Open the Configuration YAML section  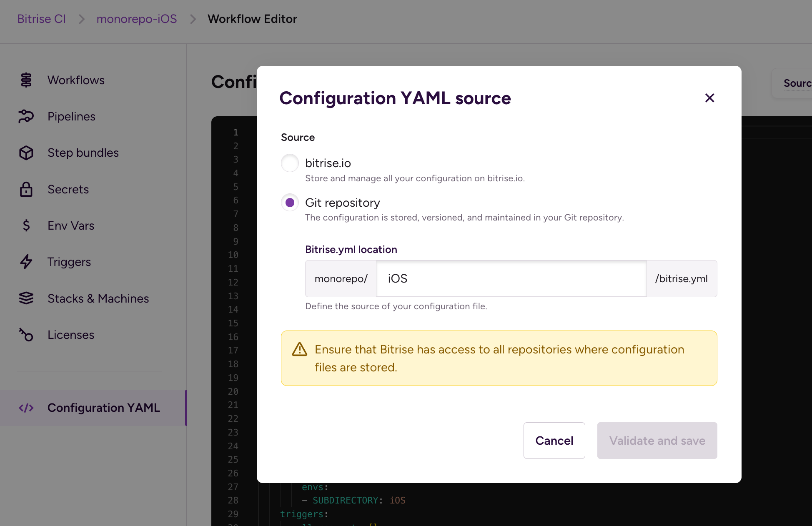93,408
